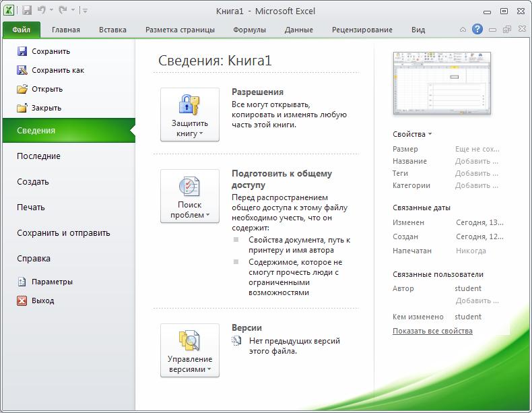Click the 'Связанные даты' section label

422,208
